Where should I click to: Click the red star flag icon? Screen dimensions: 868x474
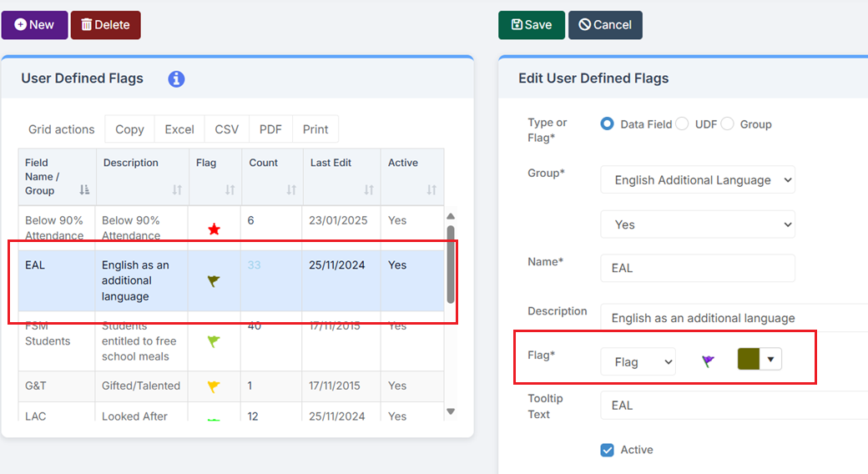(x=214, y=229)
